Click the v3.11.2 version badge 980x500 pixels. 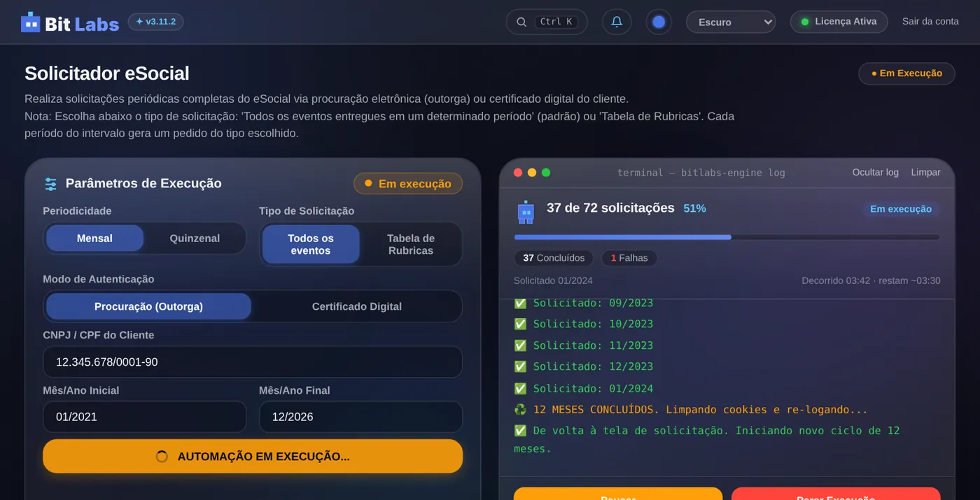[x=155, y=22]
